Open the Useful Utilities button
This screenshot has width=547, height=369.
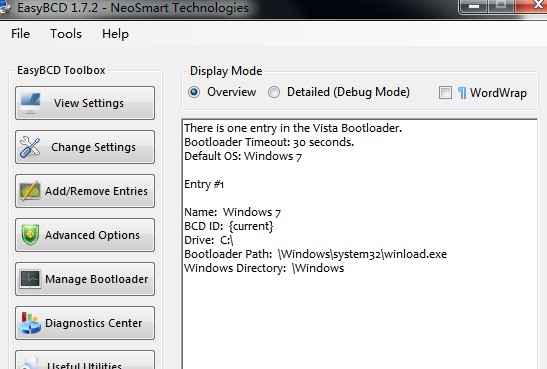tap(85, 360)
